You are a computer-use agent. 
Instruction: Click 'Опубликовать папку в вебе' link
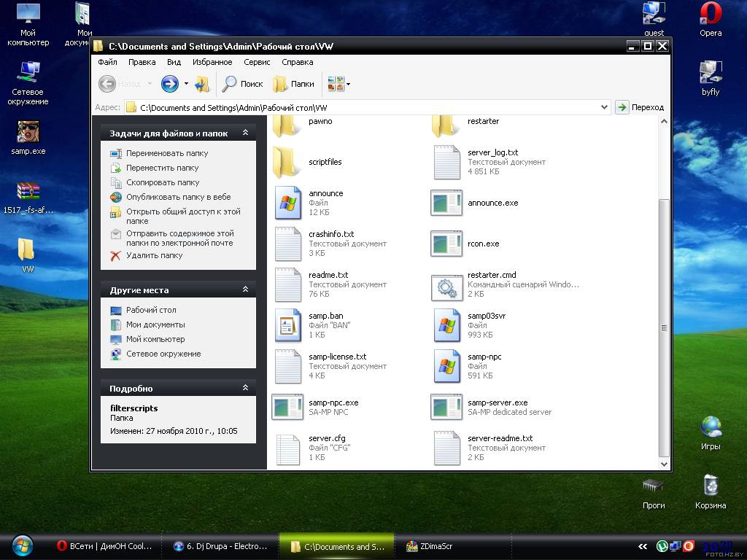[179, 197]
